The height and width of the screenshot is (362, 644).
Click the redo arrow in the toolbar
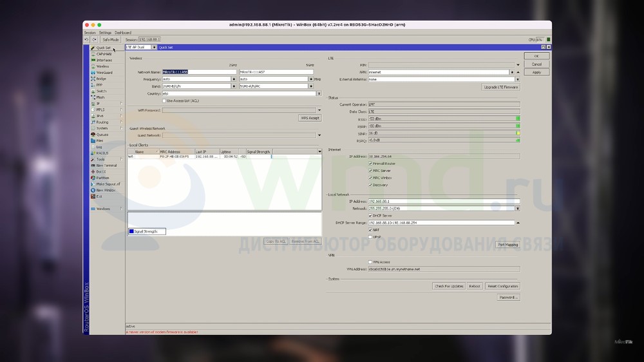pyautogui.click(x=95, y=39)
